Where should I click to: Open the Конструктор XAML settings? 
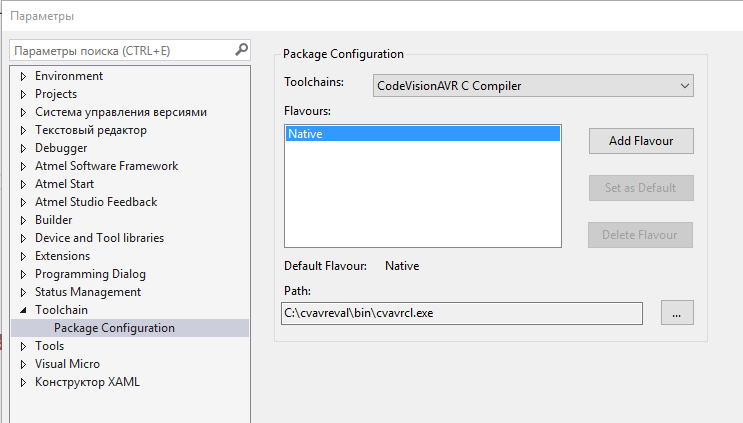point(87,382)
